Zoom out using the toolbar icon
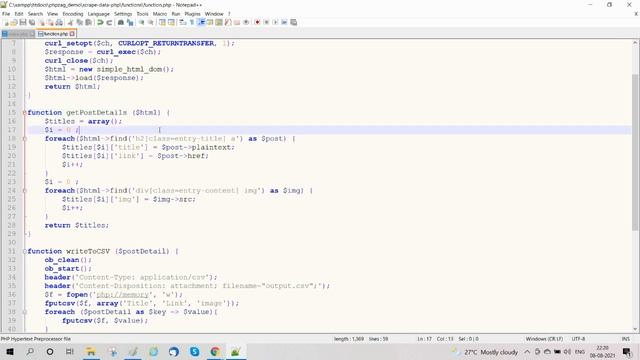This screenshot has height=360, width=640. (151, 22)
